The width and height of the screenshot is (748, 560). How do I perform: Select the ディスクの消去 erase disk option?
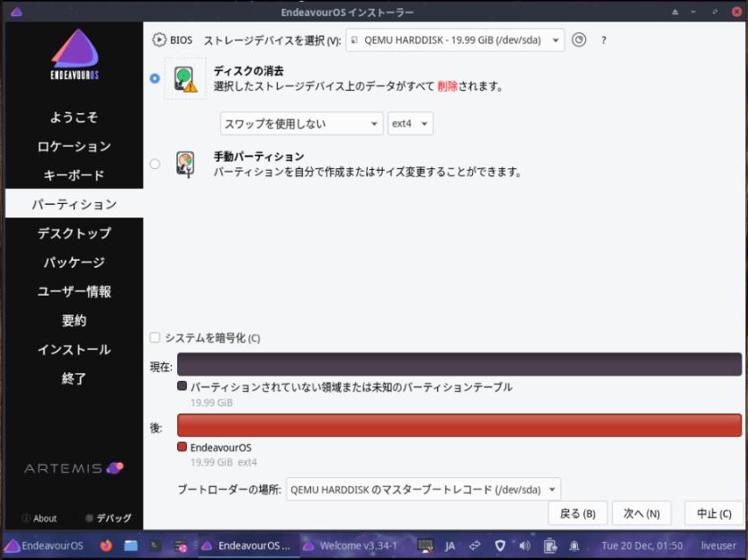pos(155,78)
